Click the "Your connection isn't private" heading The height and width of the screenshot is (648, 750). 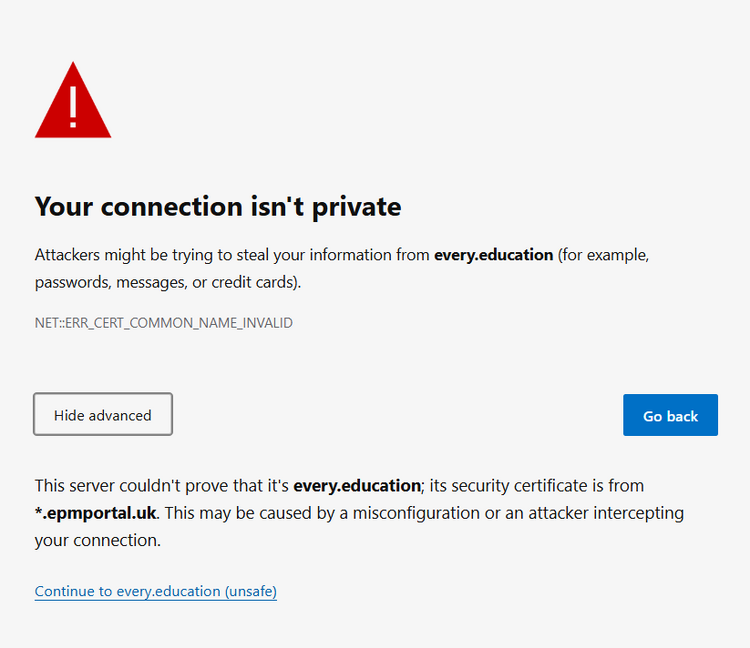(218, 207)
